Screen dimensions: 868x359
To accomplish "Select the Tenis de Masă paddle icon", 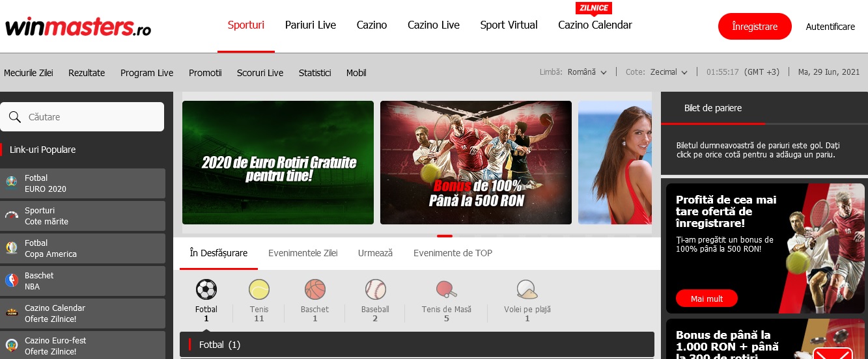I will coord(447,289).
